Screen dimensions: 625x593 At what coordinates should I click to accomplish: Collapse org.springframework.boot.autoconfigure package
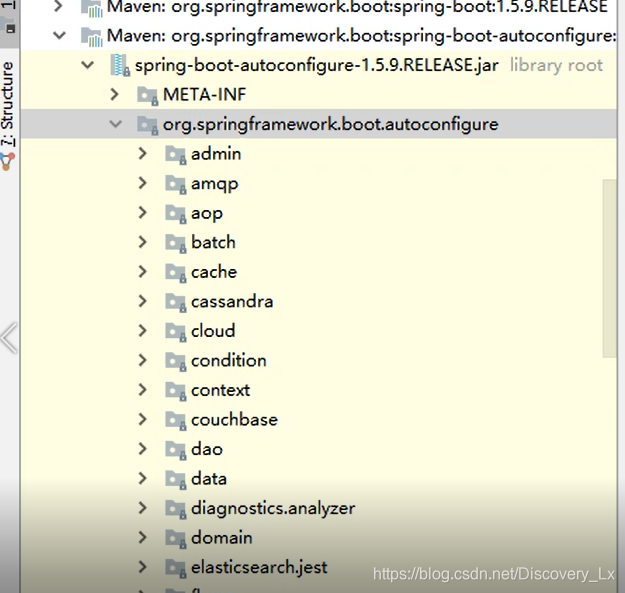[x=116, y=124]
